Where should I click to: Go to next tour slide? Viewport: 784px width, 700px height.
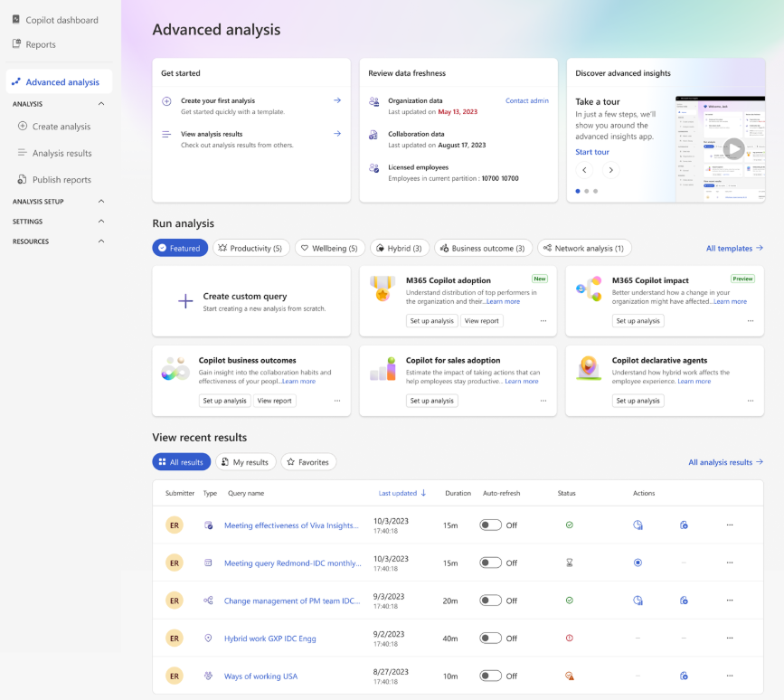(x=610, y=170)
